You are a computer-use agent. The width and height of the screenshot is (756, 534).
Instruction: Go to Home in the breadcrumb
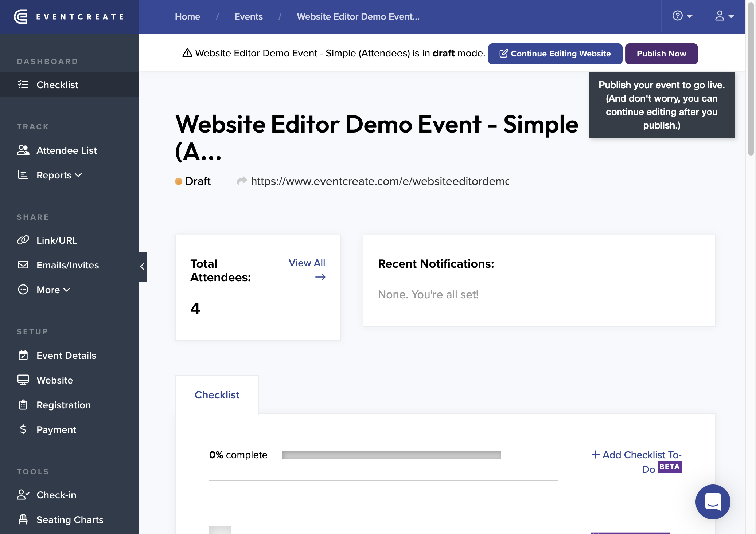tap(187, 17)
